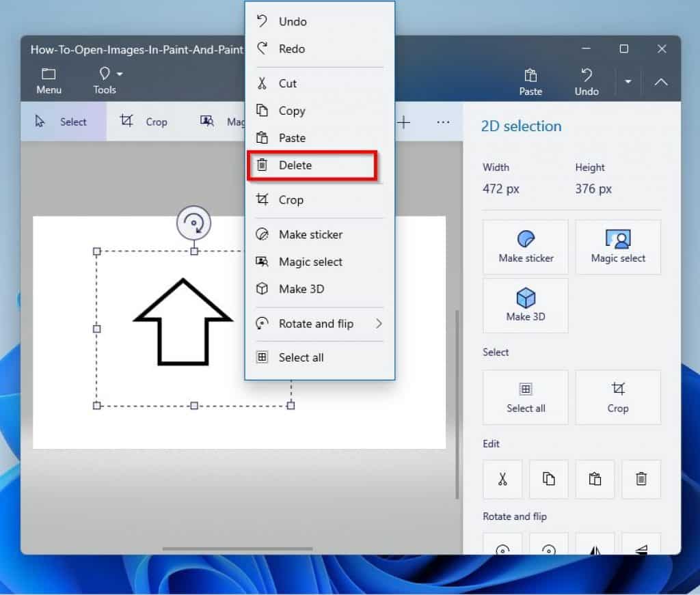Click the canvas vertical scrollbar
This screenshot has width=700, height=595.
pyautogui.click(x=457, y=404)
